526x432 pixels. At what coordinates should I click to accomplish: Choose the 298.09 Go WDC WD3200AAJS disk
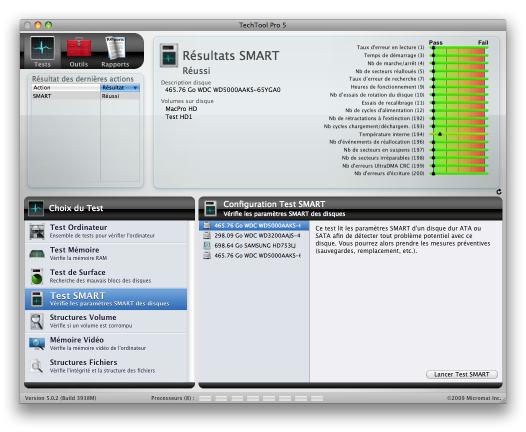(254, 235)
